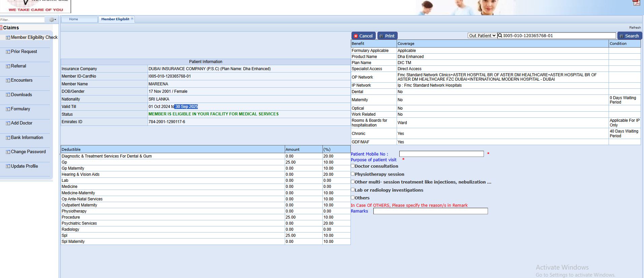
Task: Click the Prior Request sidebar icon
Action: [x=8, y=52]
